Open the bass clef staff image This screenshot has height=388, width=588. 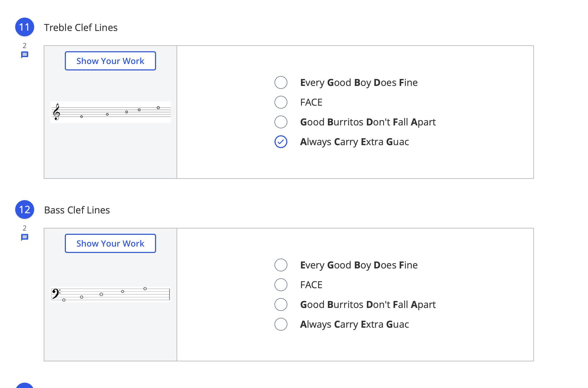(x=111, y=295)
